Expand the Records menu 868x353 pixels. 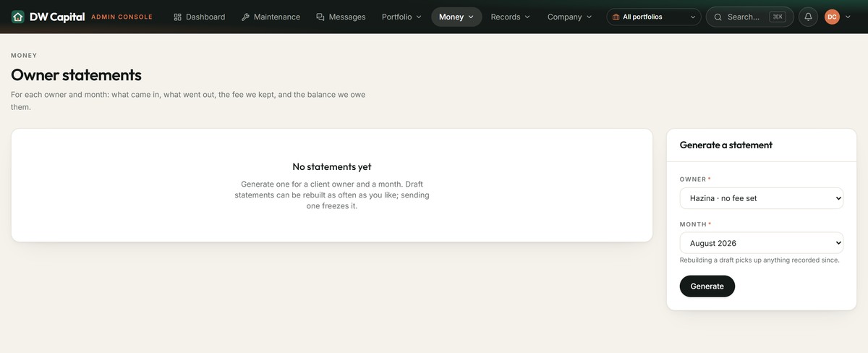pyautogui.click(x=510, y=17)
